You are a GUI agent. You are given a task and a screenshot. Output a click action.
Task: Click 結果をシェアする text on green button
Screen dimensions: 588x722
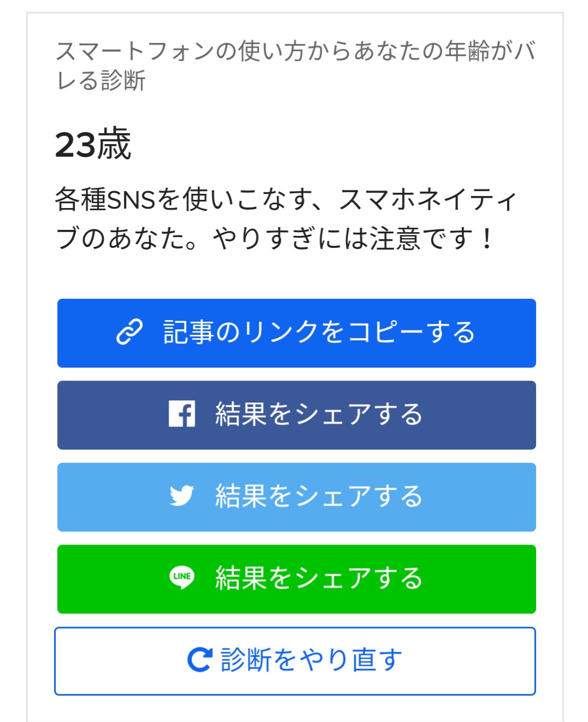[x=319, y=578]
